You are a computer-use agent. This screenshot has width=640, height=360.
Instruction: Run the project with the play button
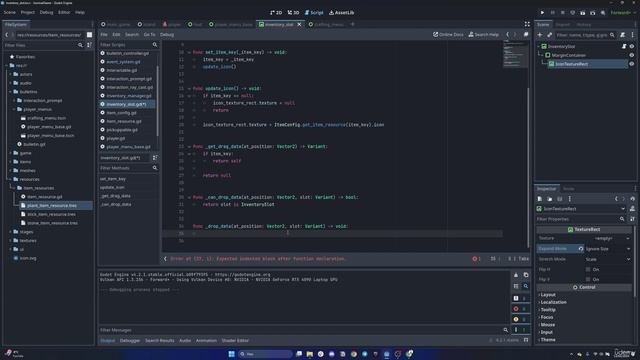click(542, 13)
